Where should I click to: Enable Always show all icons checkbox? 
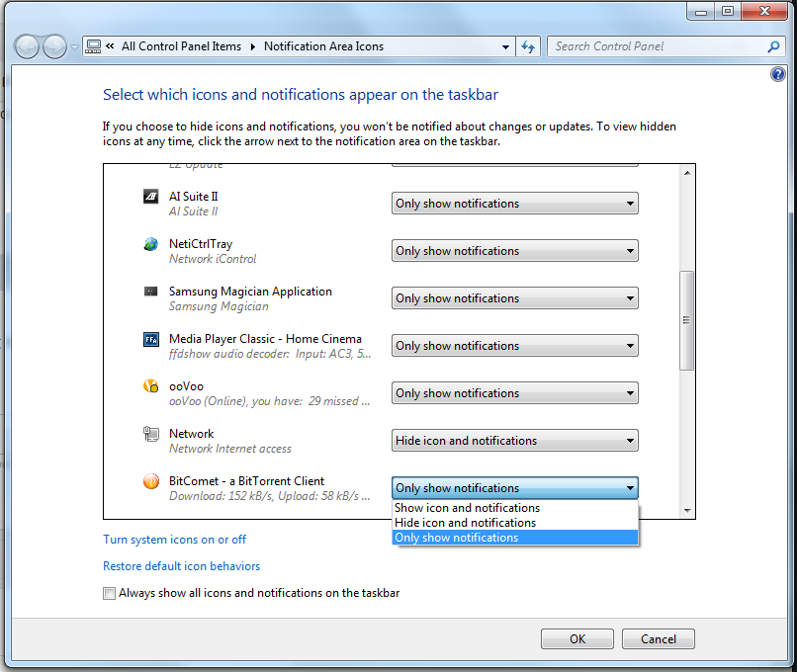pos(109,593)
